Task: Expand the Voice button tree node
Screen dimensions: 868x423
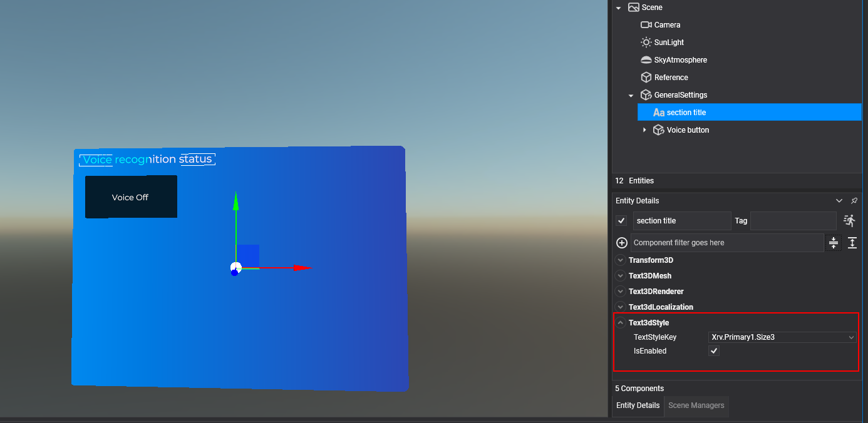Action: click(644, 130)
